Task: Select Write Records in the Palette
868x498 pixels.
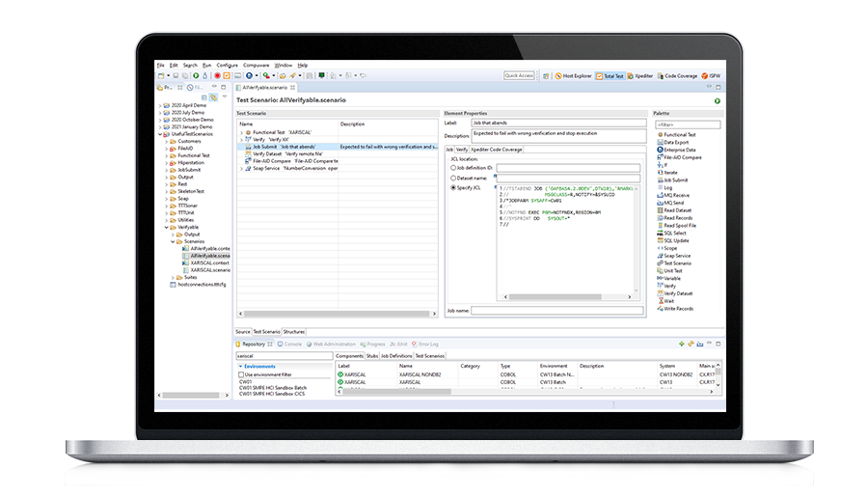Action: 677,309
